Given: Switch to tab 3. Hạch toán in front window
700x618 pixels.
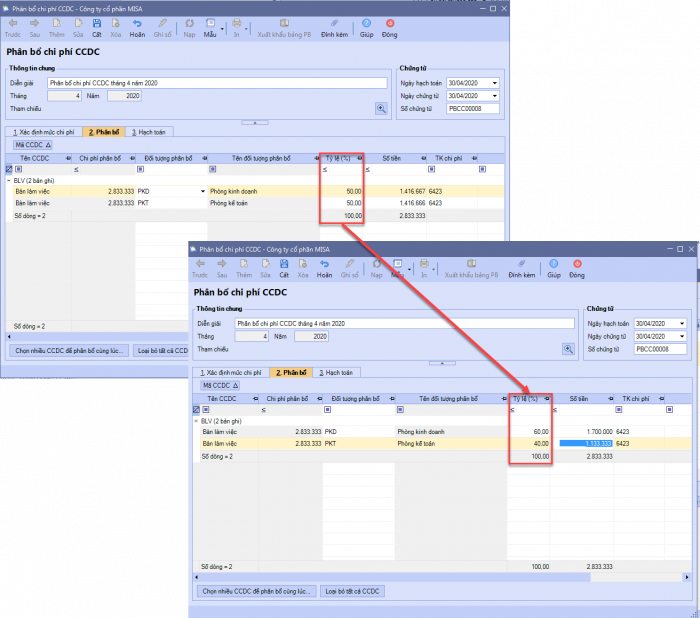Looking at the screenshot, I should click(335, 372).
